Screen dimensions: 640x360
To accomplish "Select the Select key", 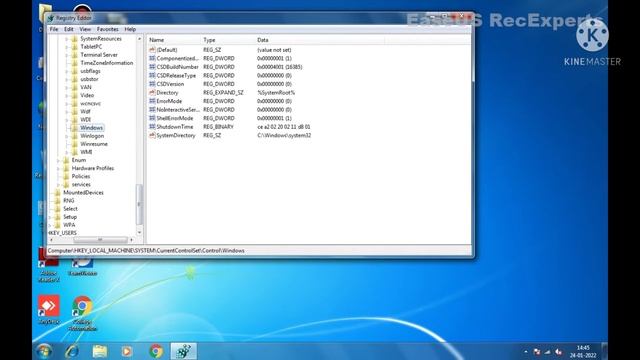I will pos(70,209).
